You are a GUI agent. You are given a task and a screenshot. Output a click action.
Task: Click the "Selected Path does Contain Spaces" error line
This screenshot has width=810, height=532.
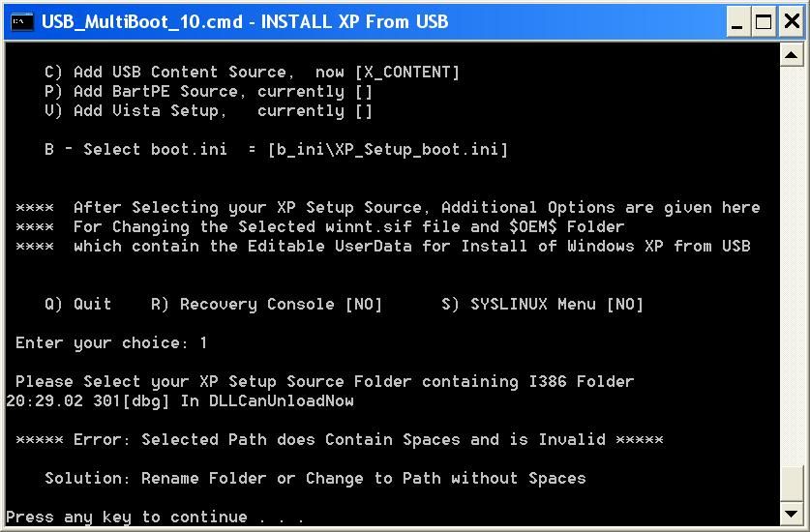340,440
